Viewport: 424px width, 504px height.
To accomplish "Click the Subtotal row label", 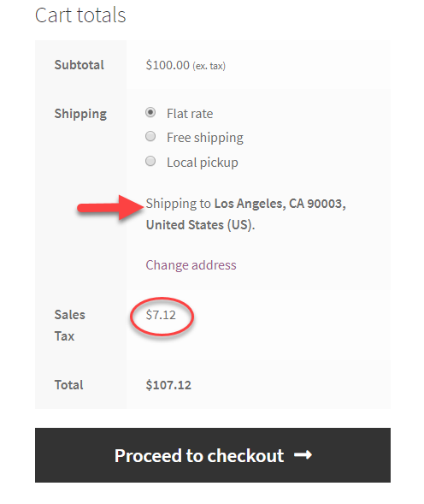I will click(x=79, y=65).
